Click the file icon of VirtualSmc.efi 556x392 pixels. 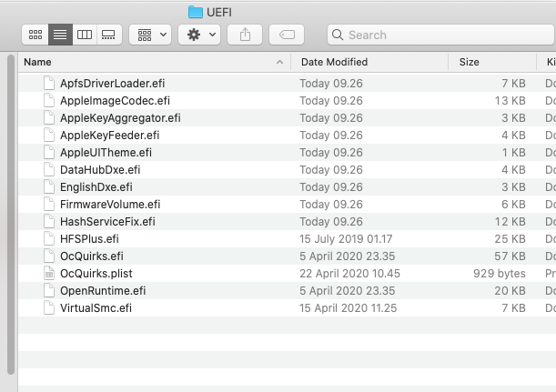tap(49, 307)
